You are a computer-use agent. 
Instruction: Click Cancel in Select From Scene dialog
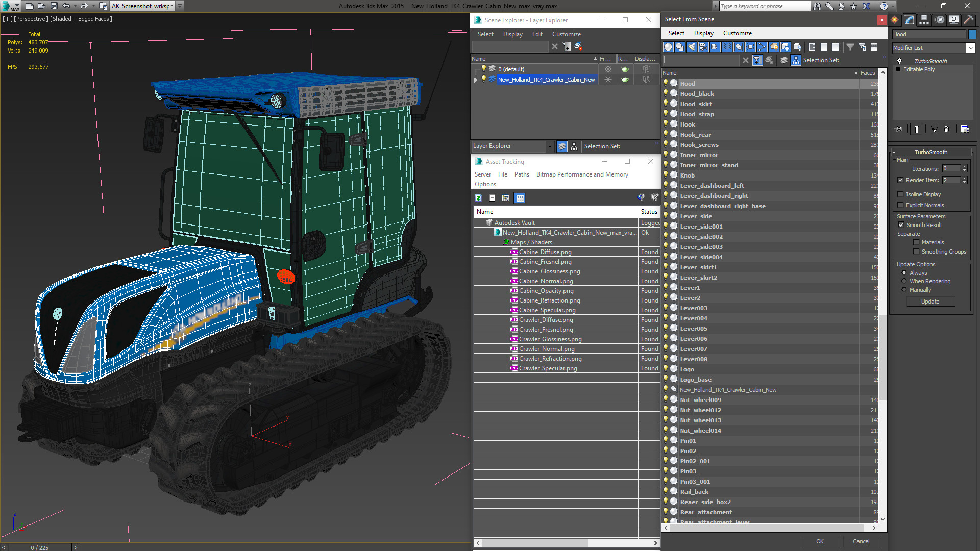(x=861, y=541)
